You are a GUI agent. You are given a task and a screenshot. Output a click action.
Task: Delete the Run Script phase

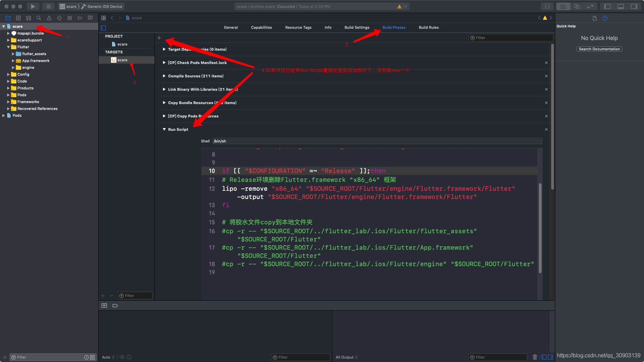(x=546, y=129)
